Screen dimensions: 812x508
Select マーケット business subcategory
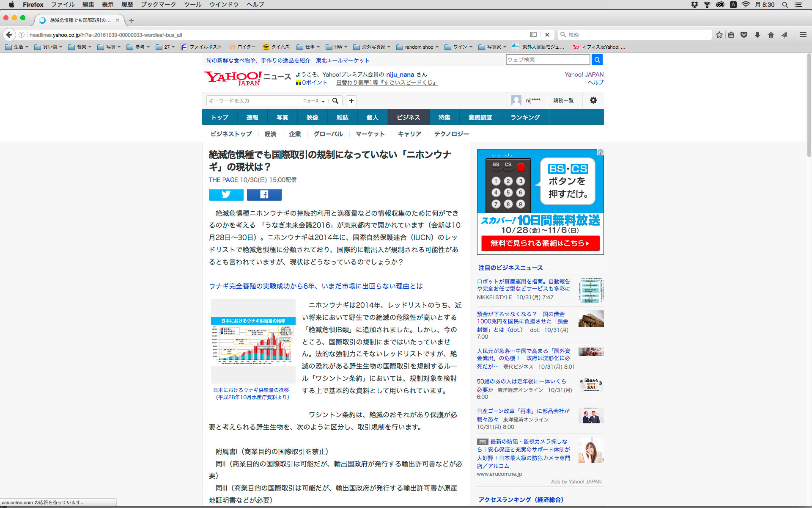pos(370,134)
